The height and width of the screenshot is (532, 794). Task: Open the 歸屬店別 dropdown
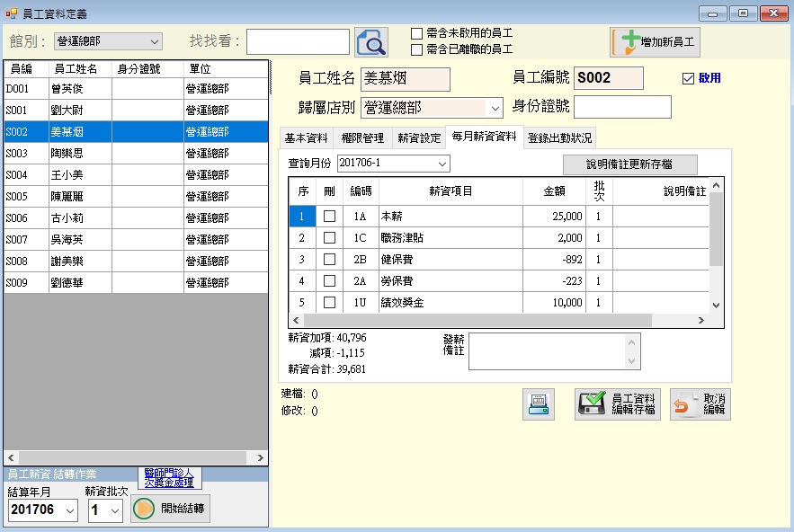(495, 108)
